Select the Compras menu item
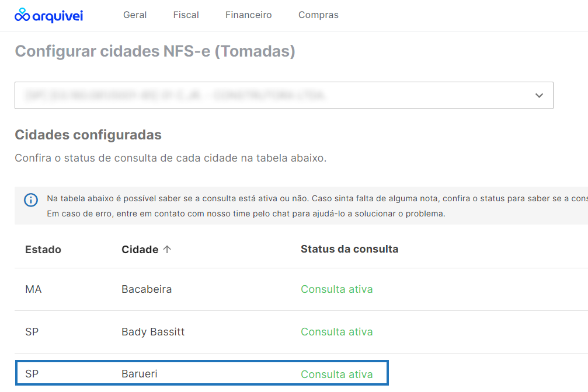 318,15
